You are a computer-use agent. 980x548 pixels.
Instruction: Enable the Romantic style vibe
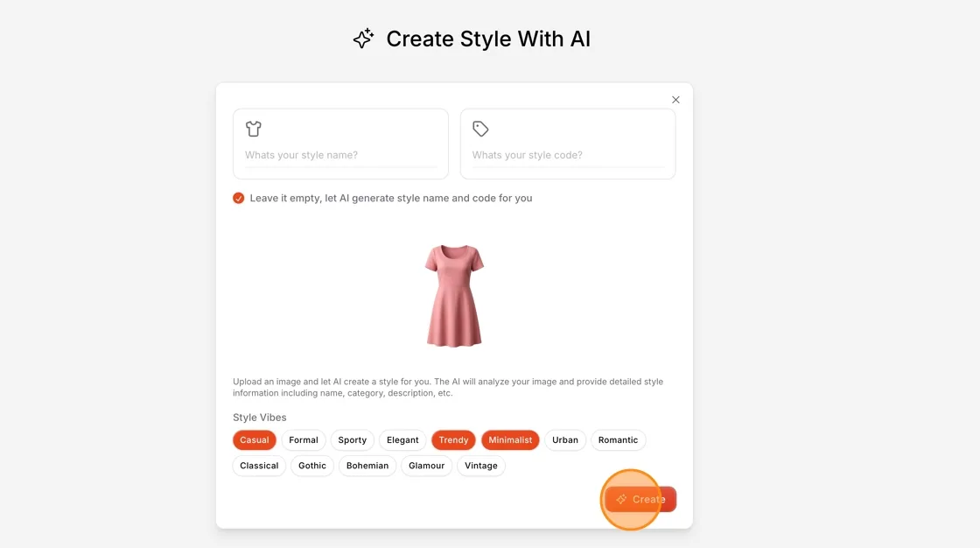618,439
